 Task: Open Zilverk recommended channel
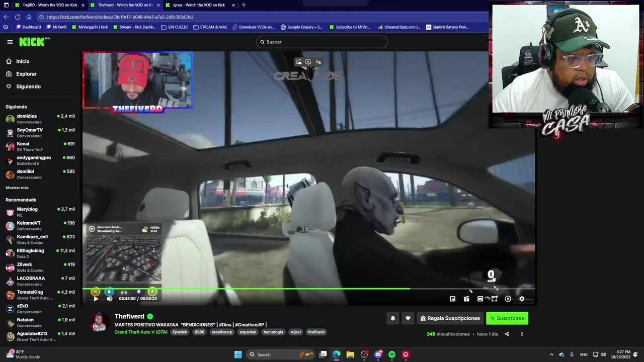point(40,267)
